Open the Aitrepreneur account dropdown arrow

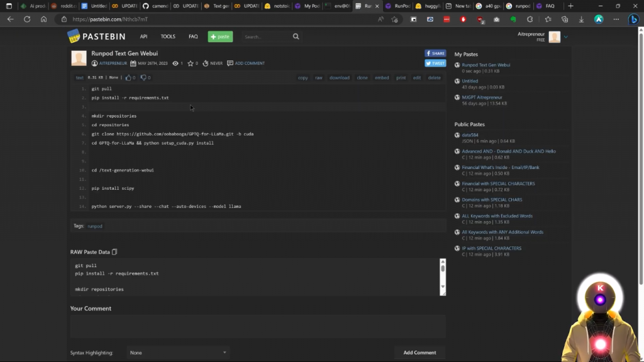565,37
